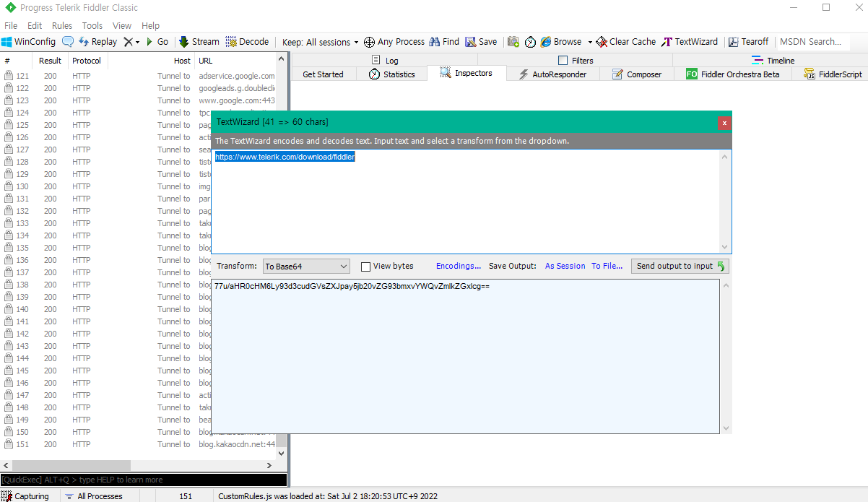Open the Keep: All sessions dropdown
The width and height of the screenshot is (868, 502).
321,42
